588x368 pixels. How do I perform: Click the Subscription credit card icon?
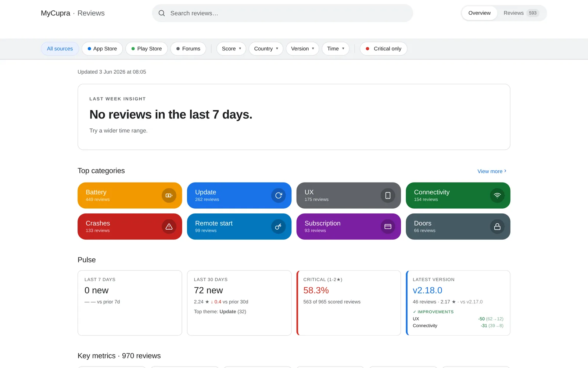click(388, 227)
